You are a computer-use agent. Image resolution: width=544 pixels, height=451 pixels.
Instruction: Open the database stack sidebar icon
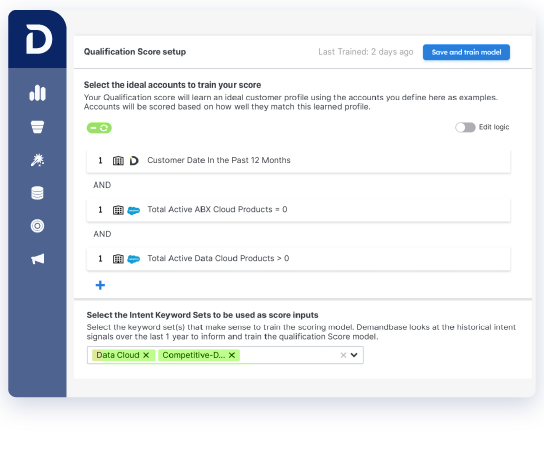click(x=37, y=193)
